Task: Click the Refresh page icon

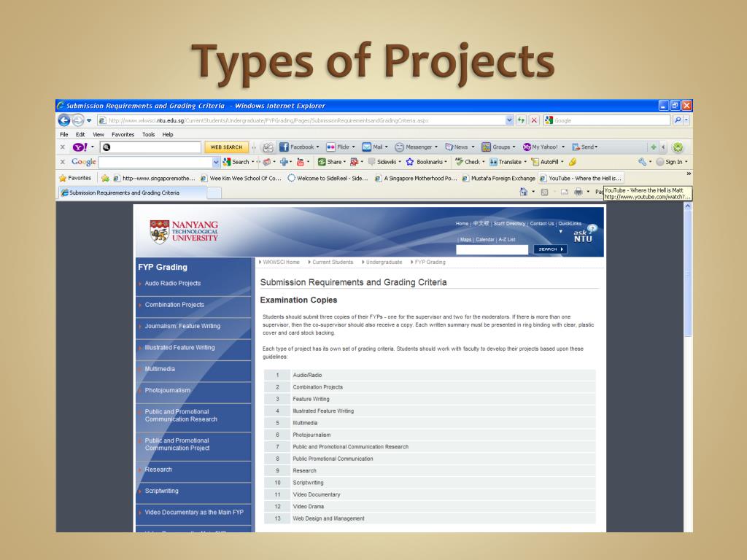Action: click(521, 120)
